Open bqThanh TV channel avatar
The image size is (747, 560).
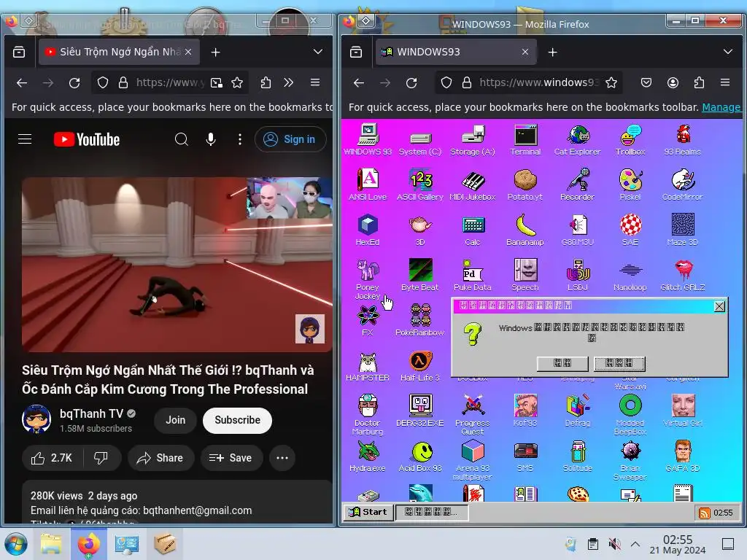click(36, 419)
